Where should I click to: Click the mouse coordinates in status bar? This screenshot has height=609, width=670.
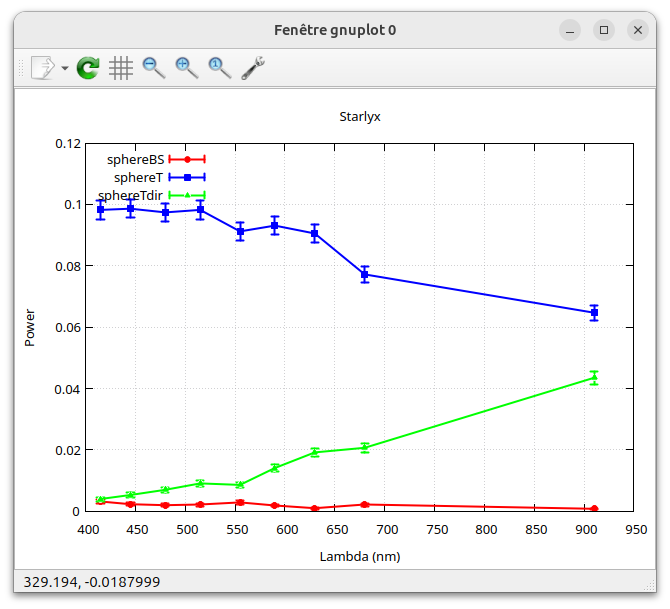pyautogui.click(x=92, y=582)
